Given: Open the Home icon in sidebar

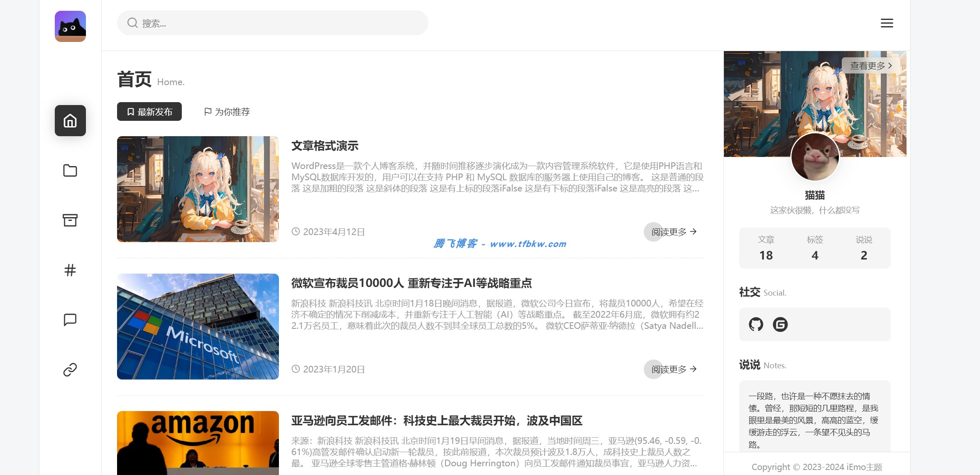Looking at the screenshot, I should 70,121.
